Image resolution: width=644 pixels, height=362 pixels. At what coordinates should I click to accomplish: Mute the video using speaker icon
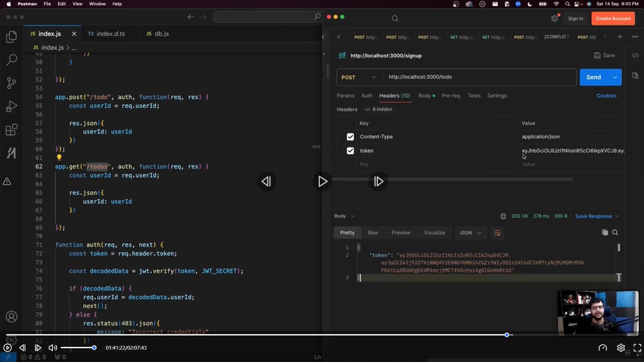click(53, 348)
